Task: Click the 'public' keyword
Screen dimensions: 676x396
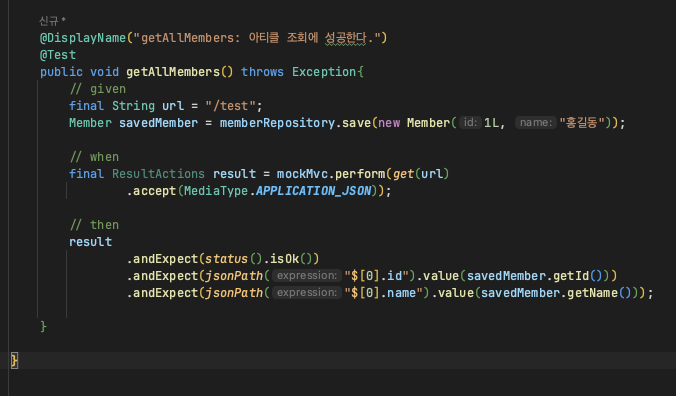Action: [x=61, y=72]
